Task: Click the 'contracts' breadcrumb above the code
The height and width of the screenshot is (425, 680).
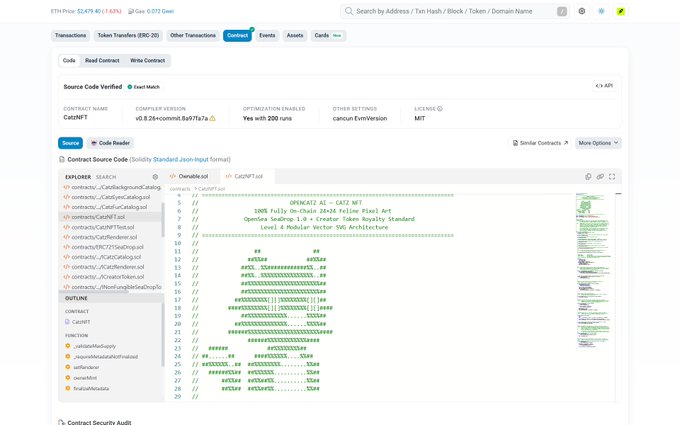Action: click(180, 189)
